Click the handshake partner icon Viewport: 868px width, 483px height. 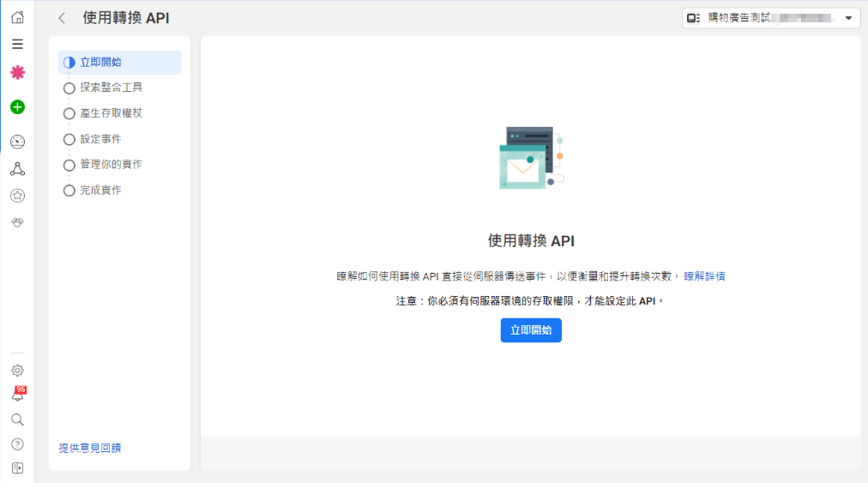pyautogui.click(x=17, y=222)
